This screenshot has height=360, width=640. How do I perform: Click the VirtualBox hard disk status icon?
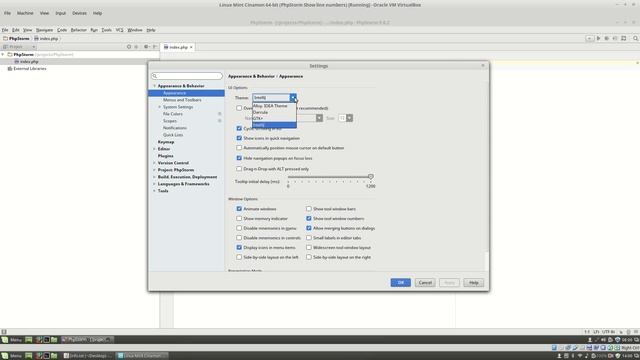click(554, 348)
